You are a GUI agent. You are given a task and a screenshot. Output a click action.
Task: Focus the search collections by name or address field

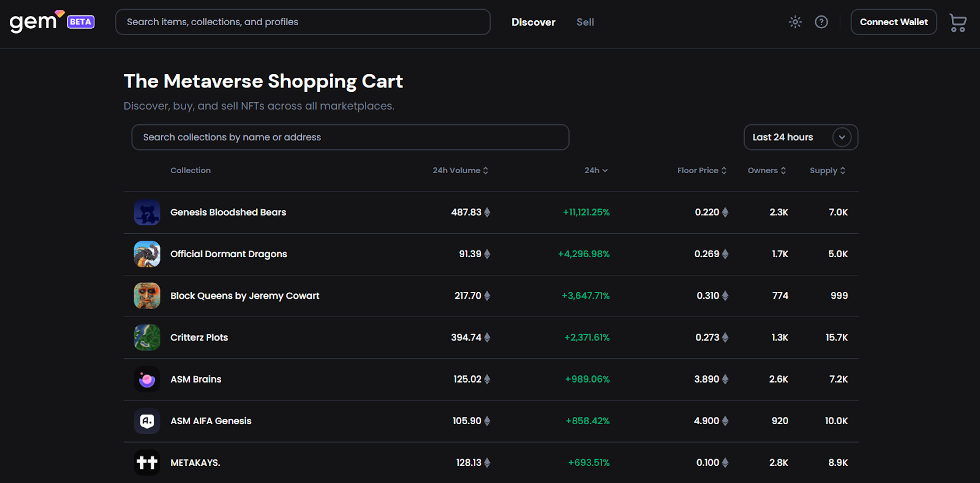pyautogui.click(x=350, y=137)
